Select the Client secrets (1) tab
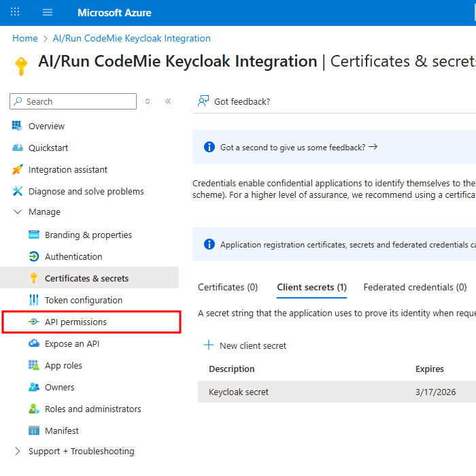Screen dimensions: 476x476 pyautogui.click(x=311, y=287)
